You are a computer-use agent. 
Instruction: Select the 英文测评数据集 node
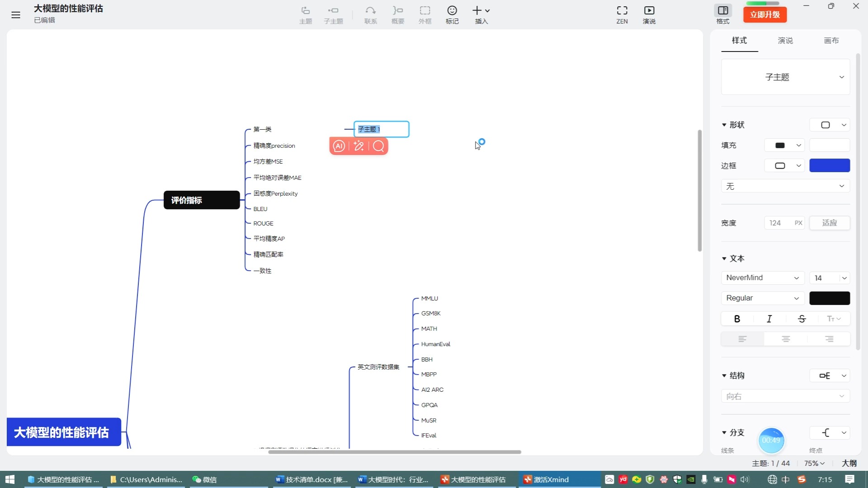(x=378, y=367)
